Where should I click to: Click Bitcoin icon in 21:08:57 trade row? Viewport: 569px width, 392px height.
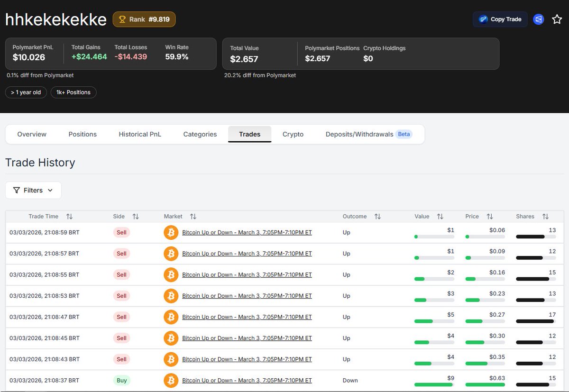171,254
